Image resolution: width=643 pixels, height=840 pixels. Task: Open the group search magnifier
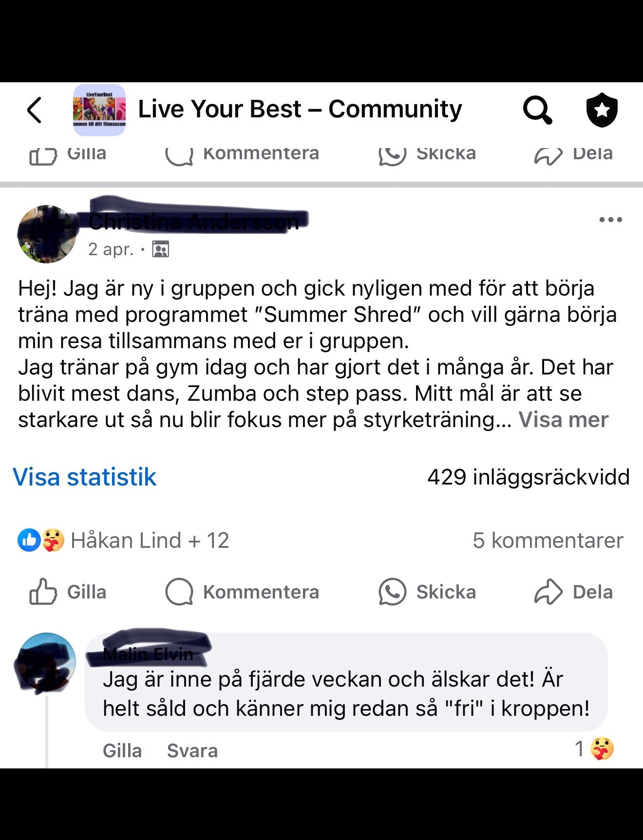(537, 110)
